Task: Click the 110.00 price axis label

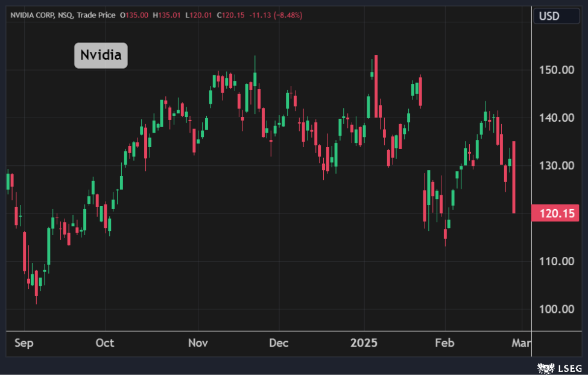Action: pyautogui.click(x=555, y=261)
